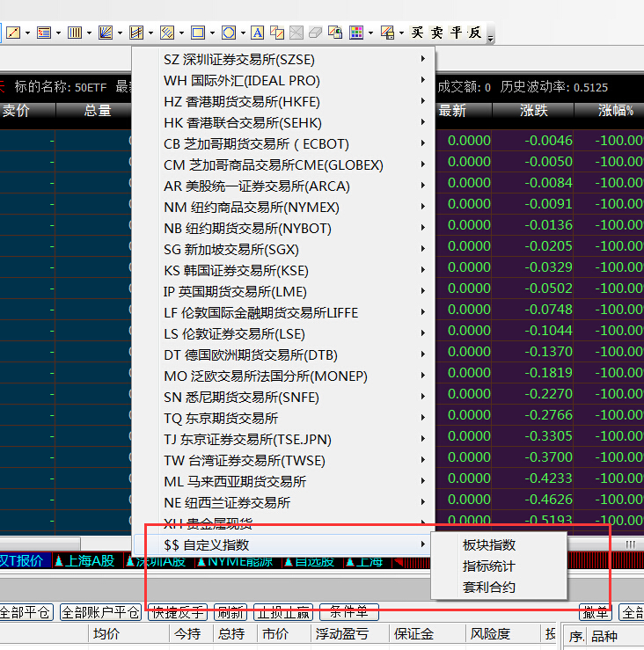Open dropdown arrow next to circle tool
The width and height of the screenshot is (644, 650).
[242, 33]
